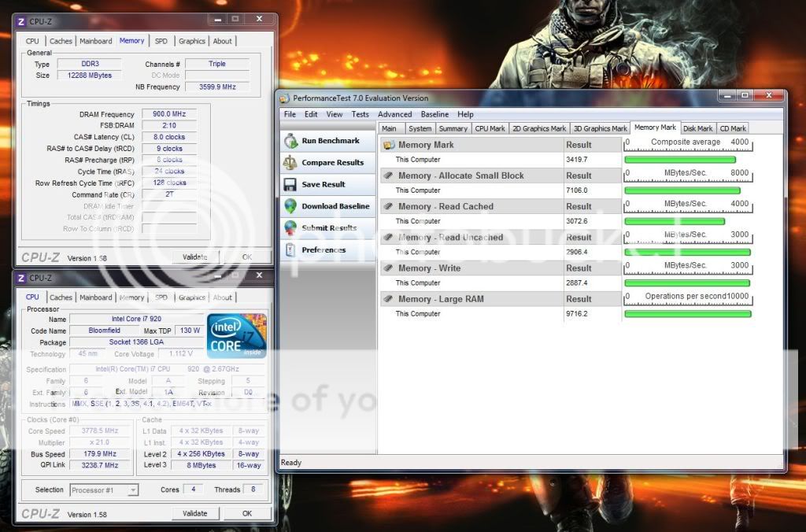The width and height of the screenshot is (806, 532).
Task: Open the Caches tab in top CPU-Z window
Action: pyautogui.click(x=61, y=41)
